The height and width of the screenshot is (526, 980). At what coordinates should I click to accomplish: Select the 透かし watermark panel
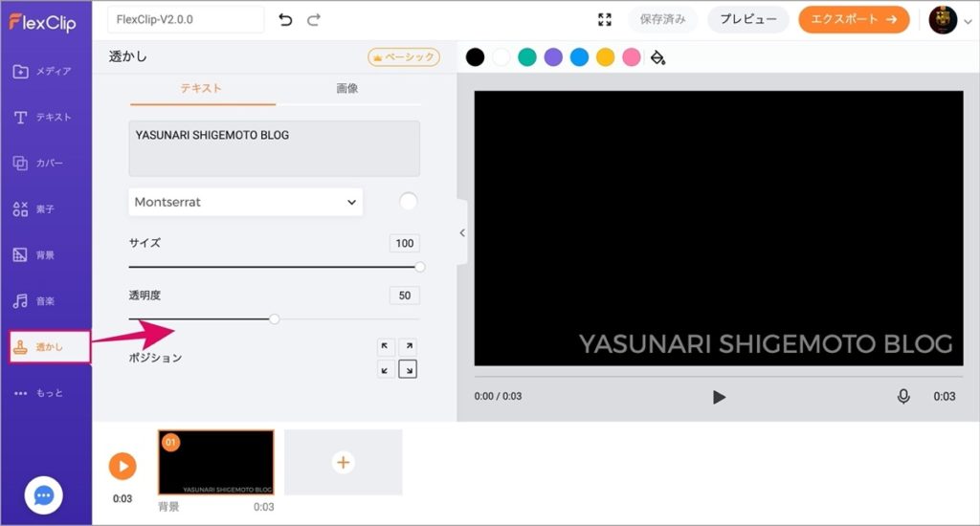(x=50, y=347)
